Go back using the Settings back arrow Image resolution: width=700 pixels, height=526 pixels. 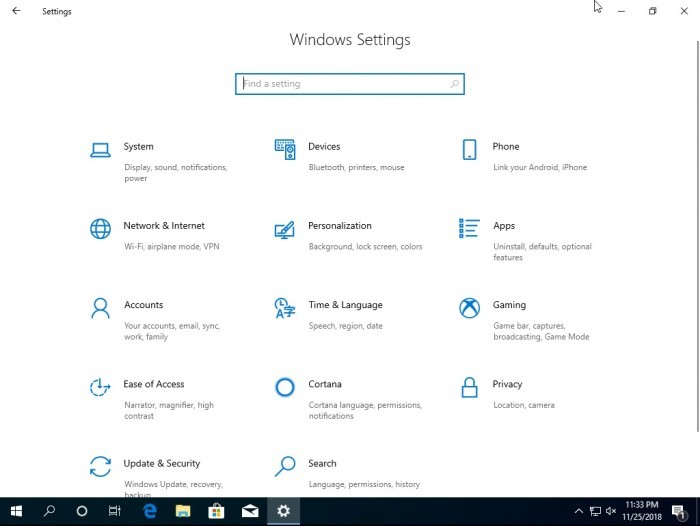(x=16, y=11)
